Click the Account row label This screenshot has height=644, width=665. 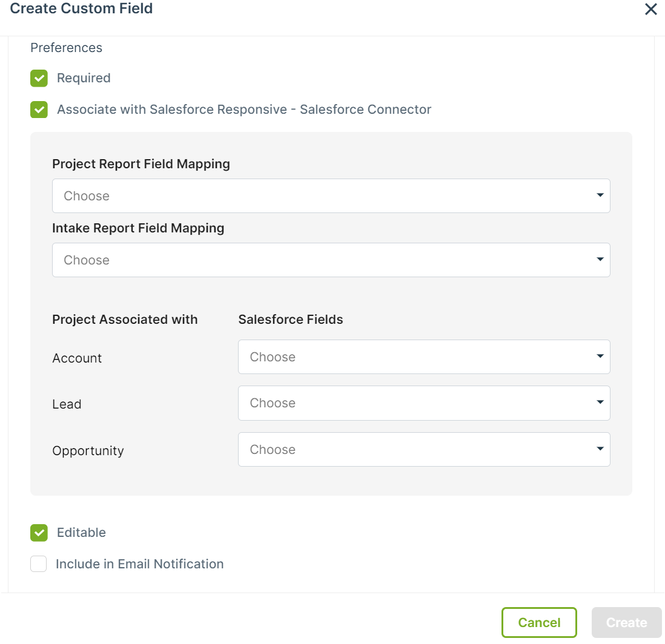[x=77, y=358]
